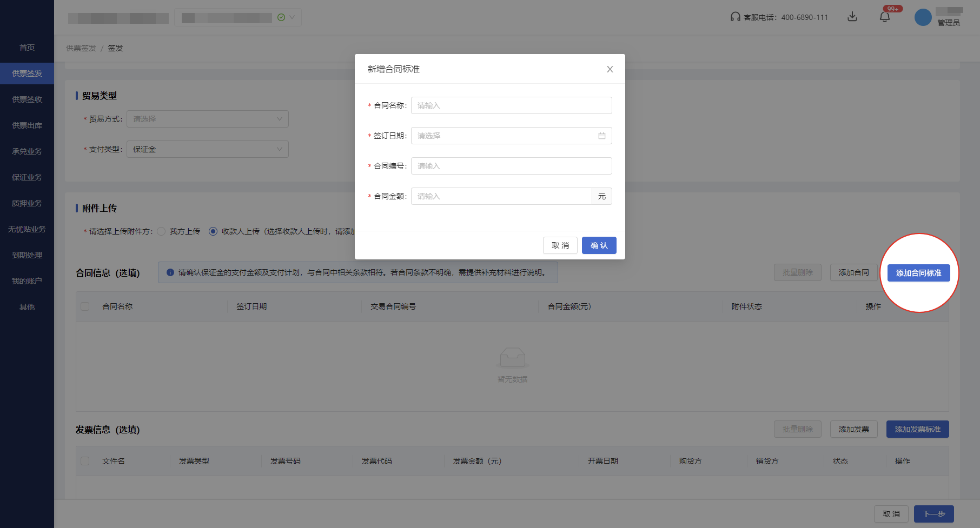Open the 贸易方式 dropdown

pos(207,118)
